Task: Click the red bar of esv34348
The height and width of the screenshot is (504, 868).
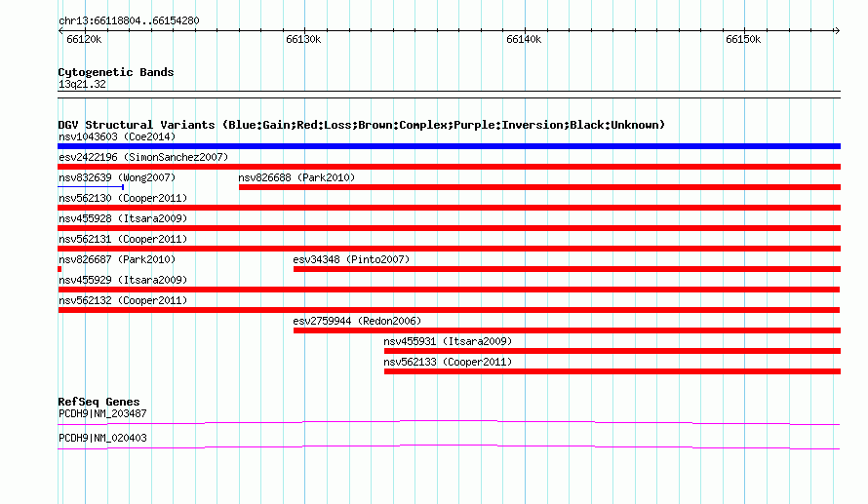Action: click(x=567, y=269)
